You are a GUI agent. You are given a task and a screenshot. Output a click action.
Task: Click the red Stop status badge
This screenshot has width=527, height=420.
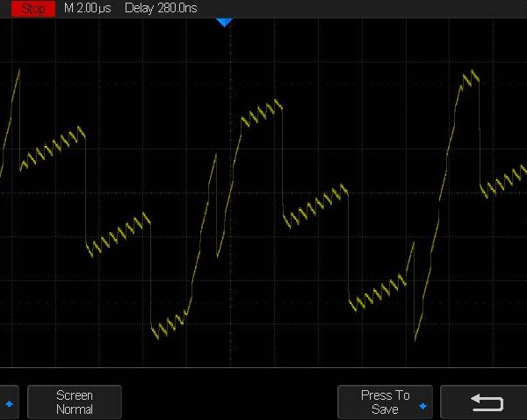click(33, 8)
